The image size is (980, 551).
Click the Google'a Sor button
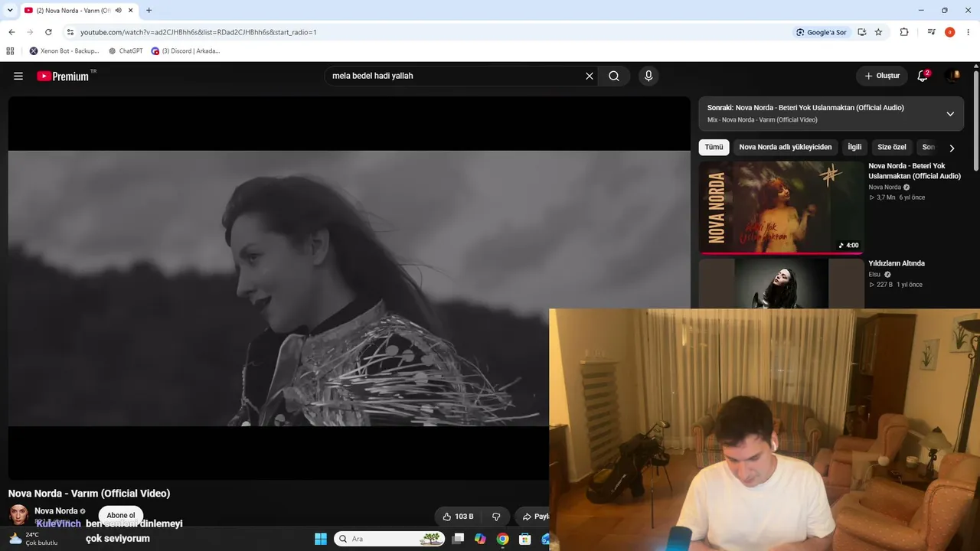point(821,32)
